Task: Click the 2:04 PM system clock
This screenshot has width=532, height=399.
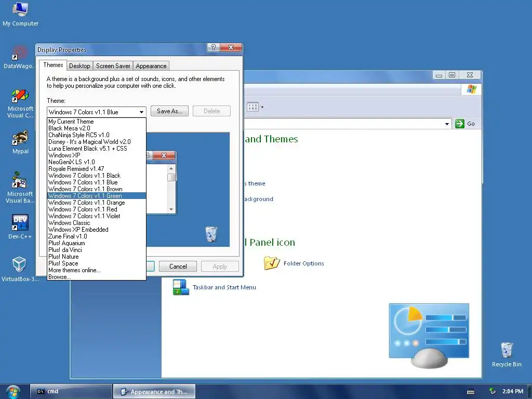Action: point(513,391)
